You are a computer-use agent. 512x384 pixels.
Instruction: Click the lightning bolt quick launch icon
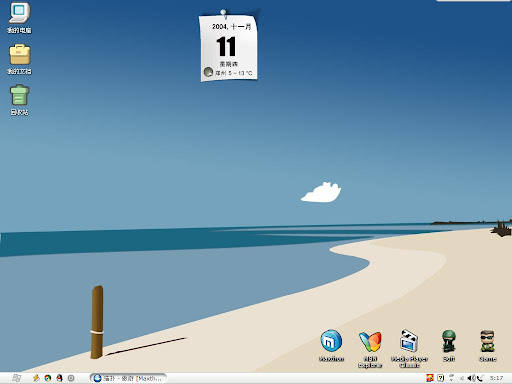click(36, 378)
